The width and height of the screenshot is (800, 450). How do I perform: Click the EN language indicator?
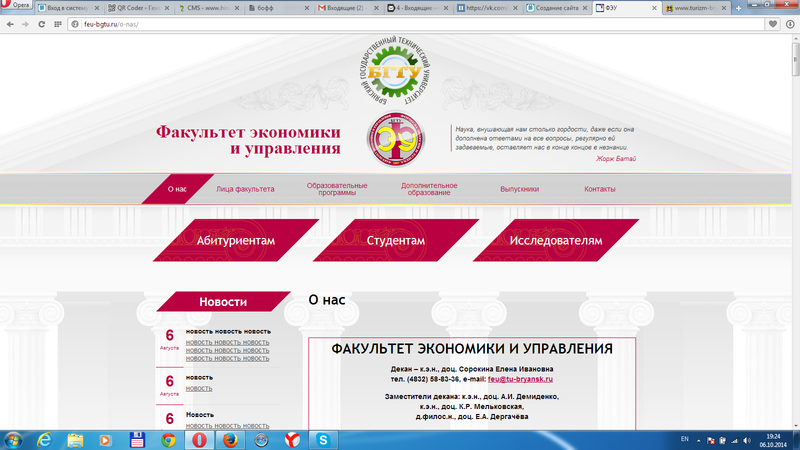[x=684, y=439]
